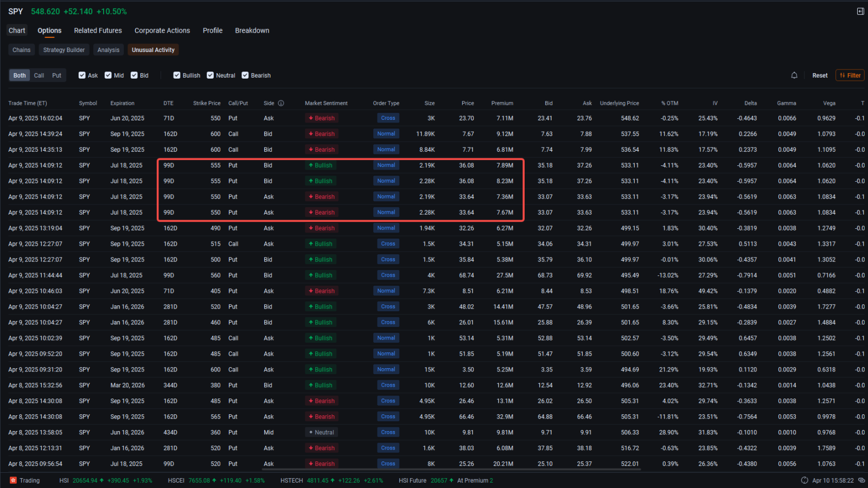Click the SPY ticker symbol at top
The width and height of the screenshot is (868, 488).
coord(16,11)
